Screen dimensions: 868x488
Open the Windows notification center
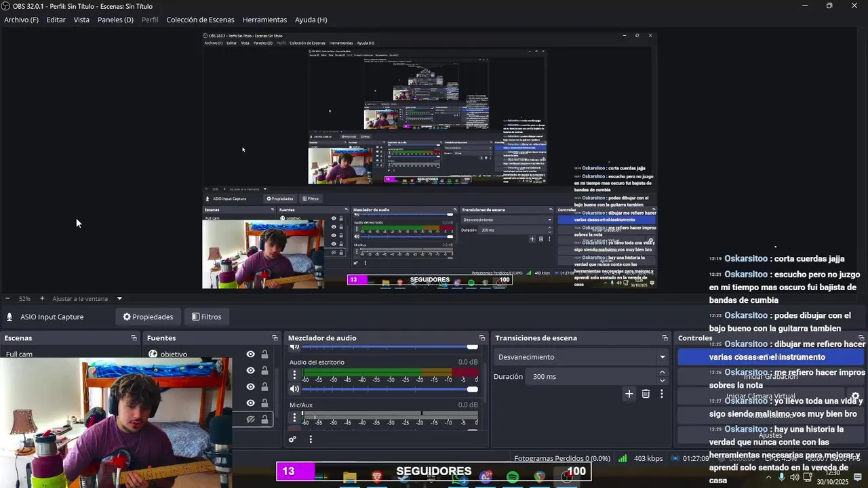pos(858,477)
